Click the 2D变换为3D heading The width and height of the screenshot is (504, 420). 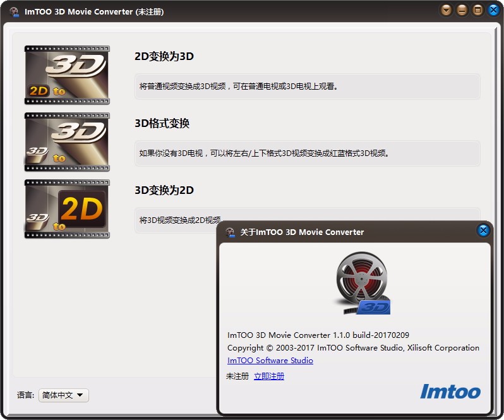[x=164, y=56]
